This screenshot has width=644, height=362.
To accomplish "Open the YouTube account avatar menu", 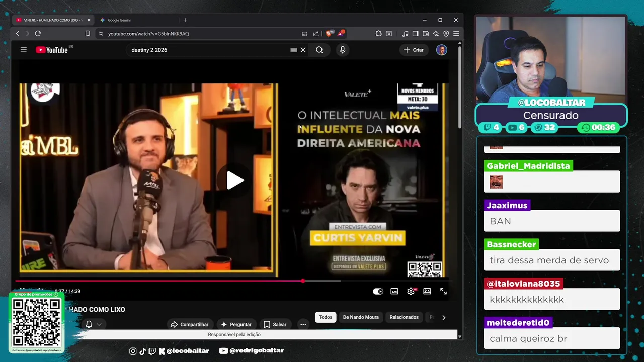I will 441,50.
